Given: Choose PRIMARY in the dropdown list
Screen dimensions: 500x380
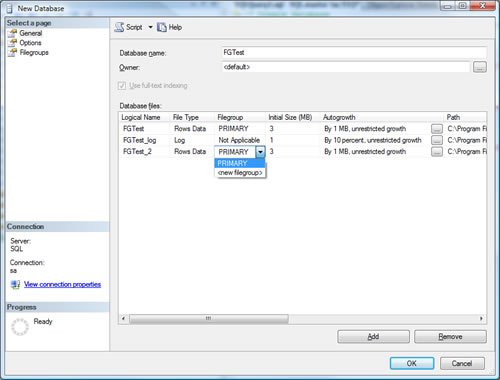Looking at the screenshot, I should point(240,163).
